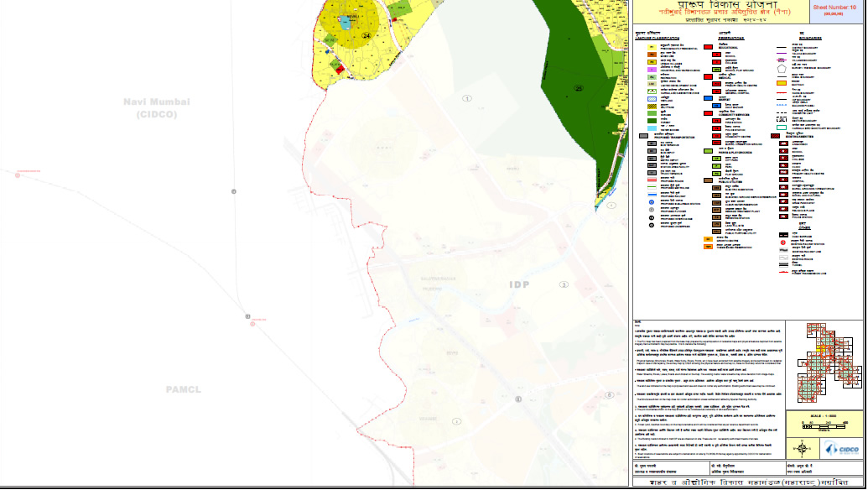The image size is (868, 490).
Task: Click the Predominantly Residential yellow legend swatch
Action: coord(652,47)
